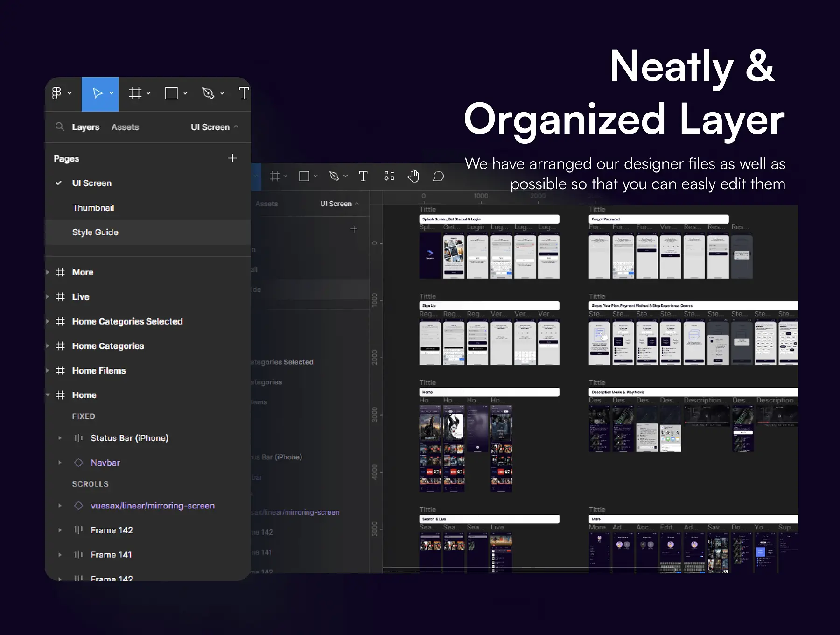The image size is (840, 635).
Task: Select the Thumbnail page
Action: coord(93,208)
